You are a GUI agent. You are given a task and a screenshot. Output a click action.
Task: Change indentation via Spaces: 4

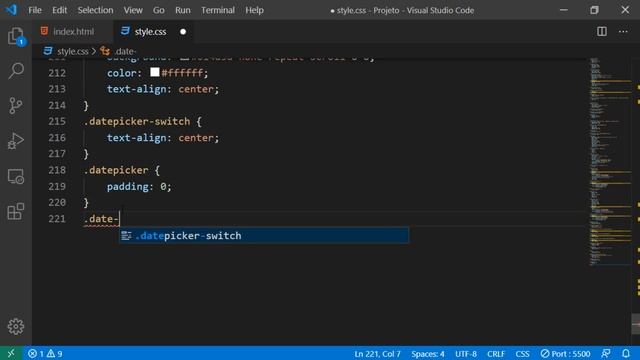(x=428, y=353)
